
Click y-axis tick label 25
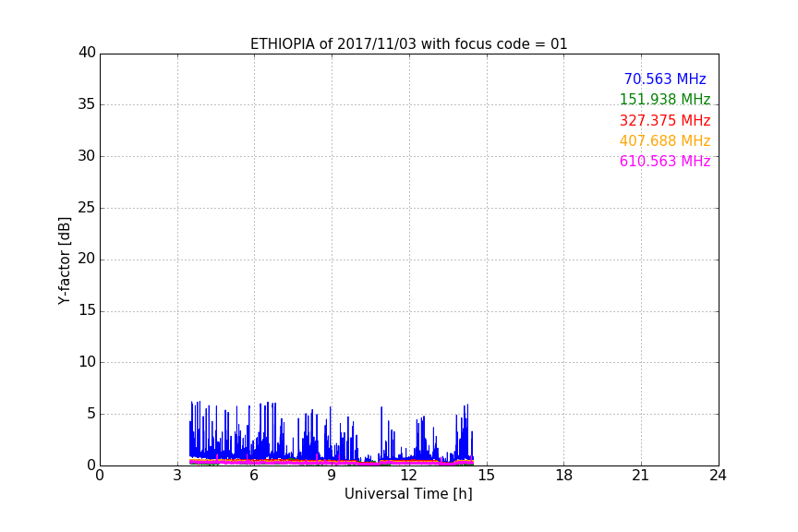tap(87, 208)
